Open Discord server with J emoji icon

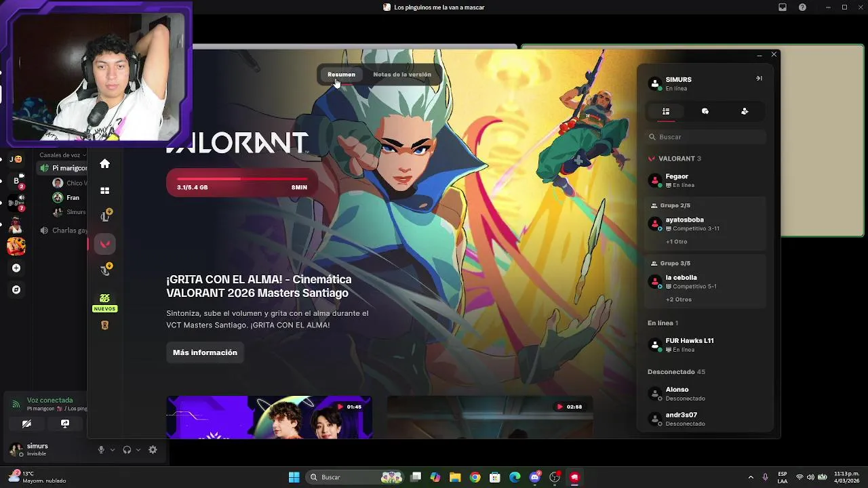pyautogui.click(x=16, y=159)
